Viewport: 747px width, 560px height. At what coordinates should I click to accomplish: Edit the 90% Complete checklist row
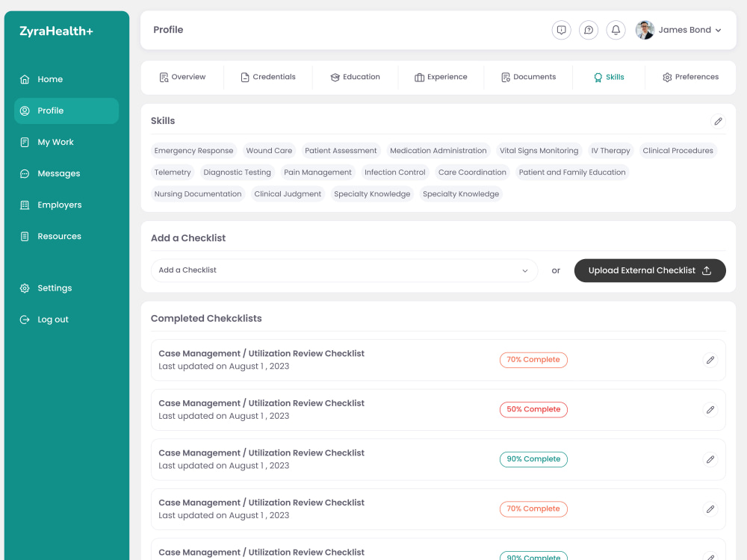tap(710, 459)
